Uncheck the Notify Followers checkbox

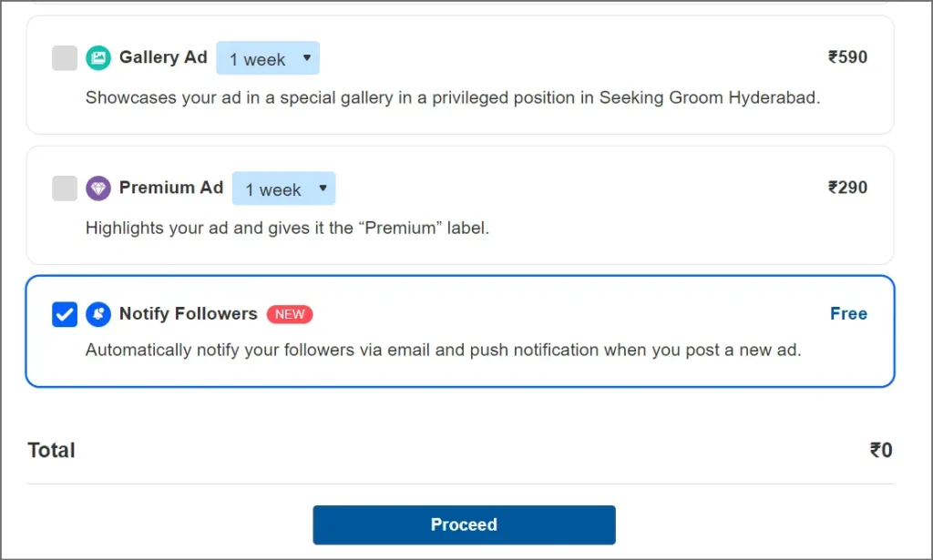(65, 314)
